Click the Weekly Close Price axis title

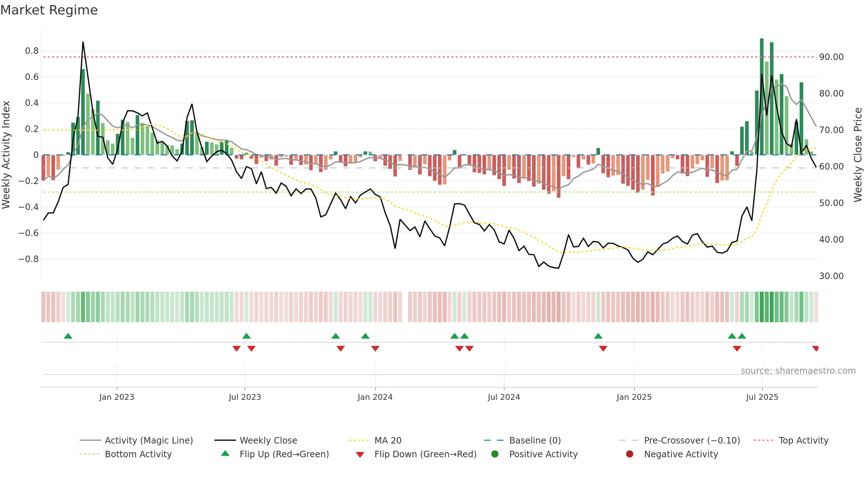(x=858, y=155)
